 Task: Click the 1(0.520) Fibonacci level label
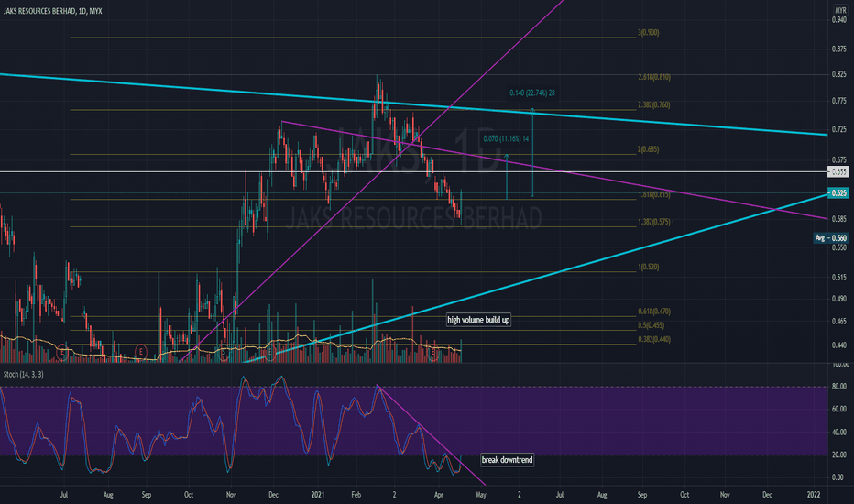(x=648, y=267)
